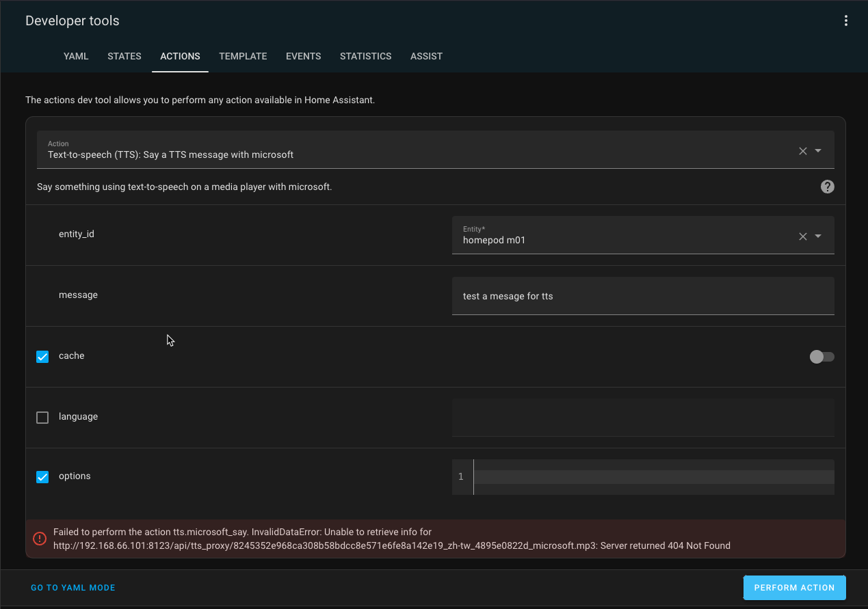Clear the homepod m01 entity selection
Viewport: 868px width, 609px height.
[x=802, y=236]
